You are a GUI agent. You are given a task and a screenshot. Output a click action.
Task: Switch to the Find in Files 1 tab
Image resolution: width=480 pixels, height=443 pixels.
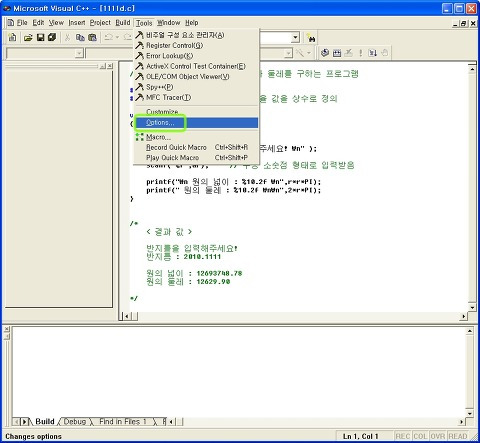[123, 421]
